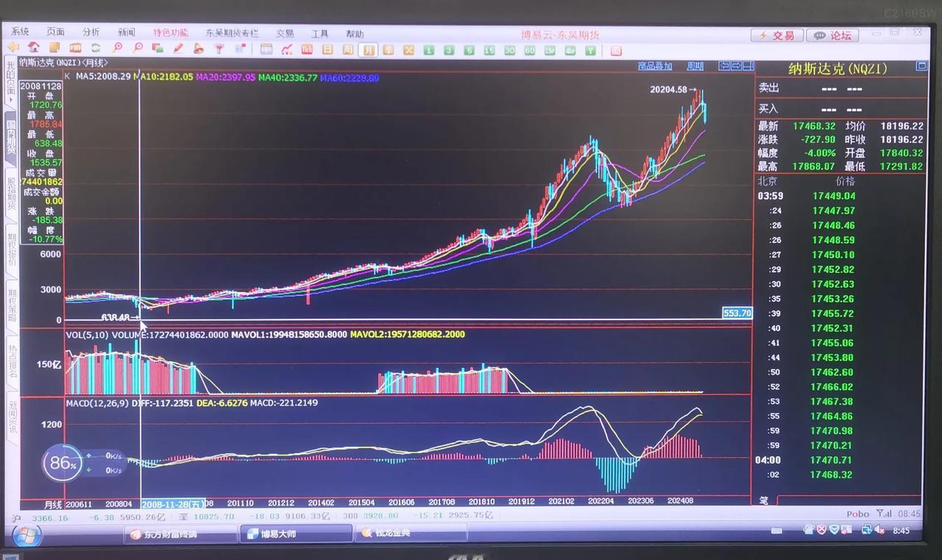Screen dimensions: 942x560
Task: Switch to the 2-hour period icon
Action: [x=549, y=50]
